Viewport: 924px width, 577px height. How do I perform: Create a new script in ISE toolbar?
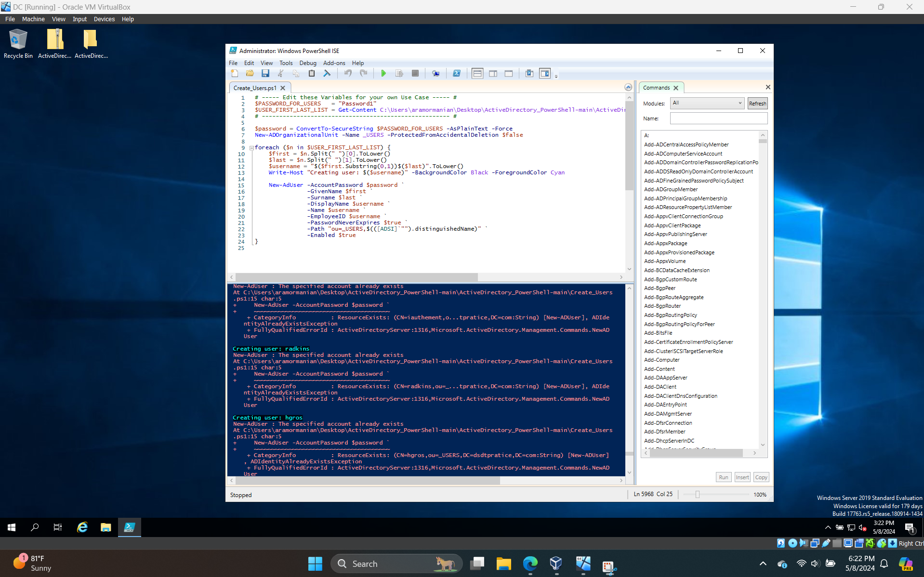pyautogui.click(x=235, y=73)
